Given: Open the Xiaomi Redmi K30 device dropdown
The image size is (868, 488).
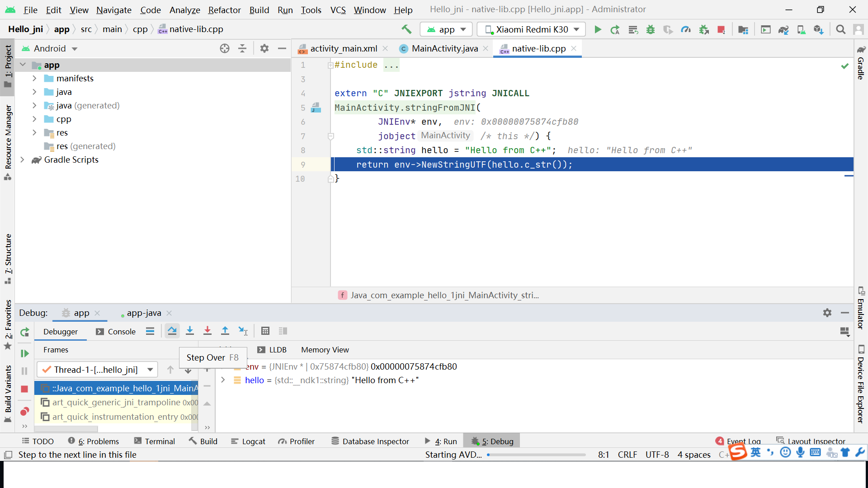Looking at the screenshot, I should (531, 29).
